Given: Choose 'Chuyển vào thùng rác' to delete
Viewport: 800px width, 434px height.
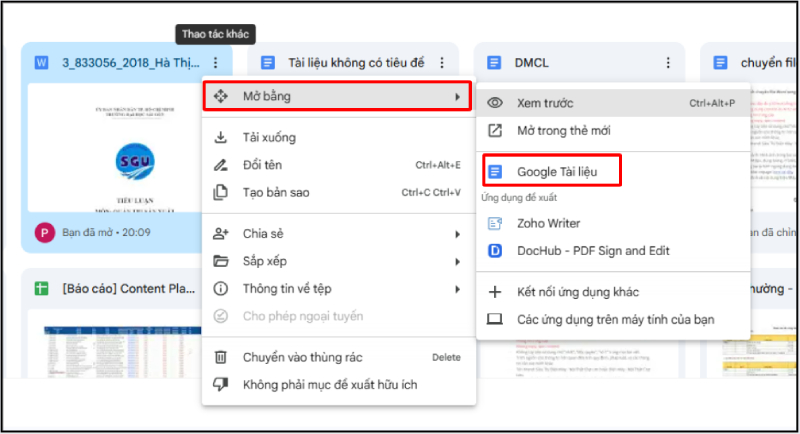Looking at the screenshot, I should tap(339, 357).
